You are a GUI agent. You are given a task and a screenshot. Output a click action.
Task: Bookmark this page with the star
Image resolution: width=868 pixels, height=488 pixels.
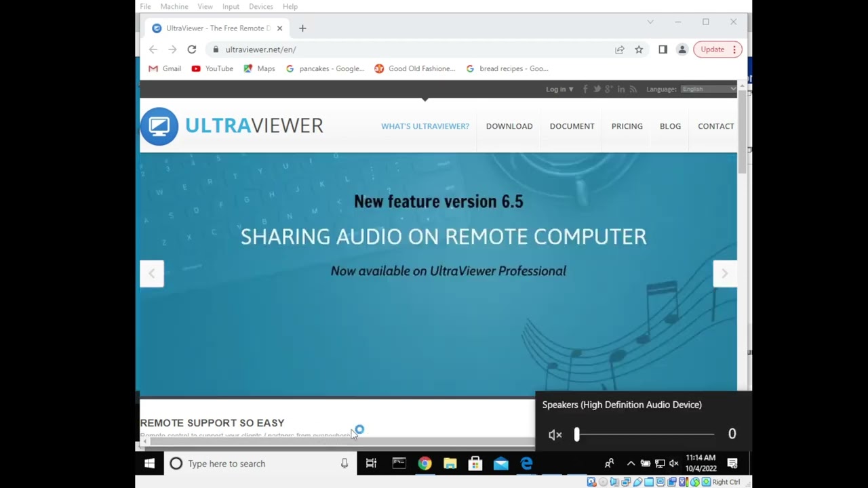click(x=639, y=49)
